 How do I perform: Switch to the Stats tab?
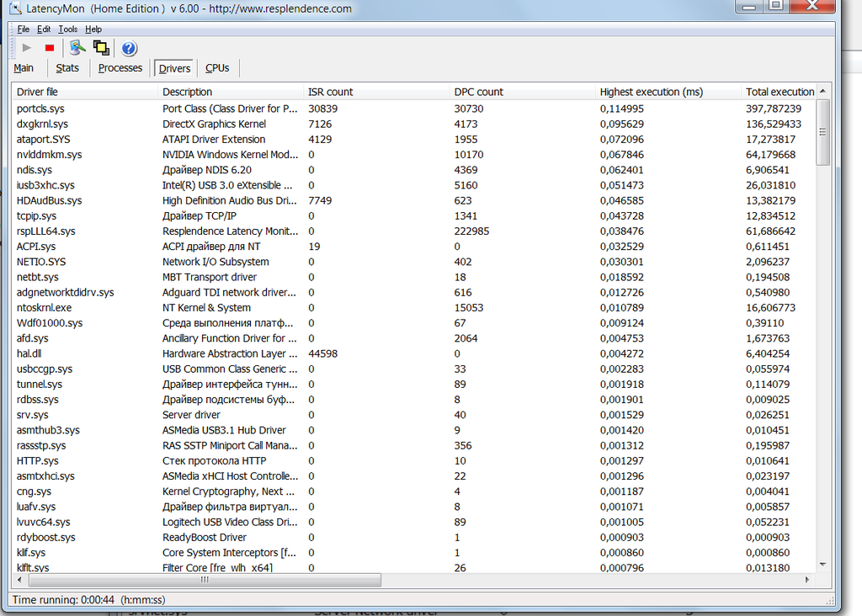(67, 68)
